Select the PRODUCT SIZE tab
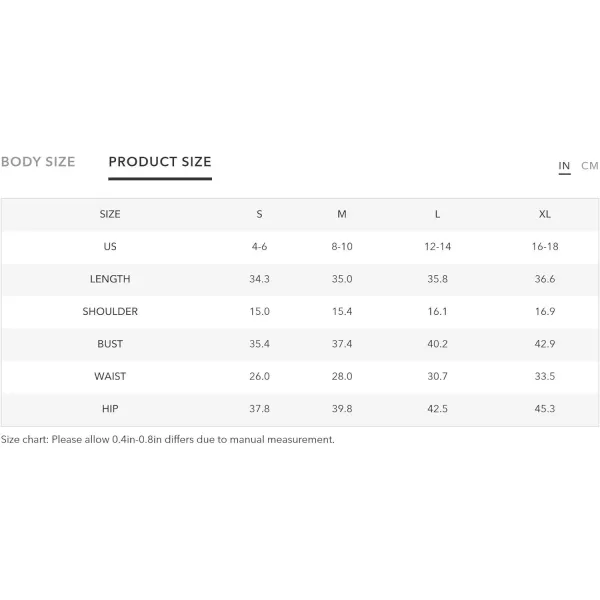The image size is (600, 600). 160,162
